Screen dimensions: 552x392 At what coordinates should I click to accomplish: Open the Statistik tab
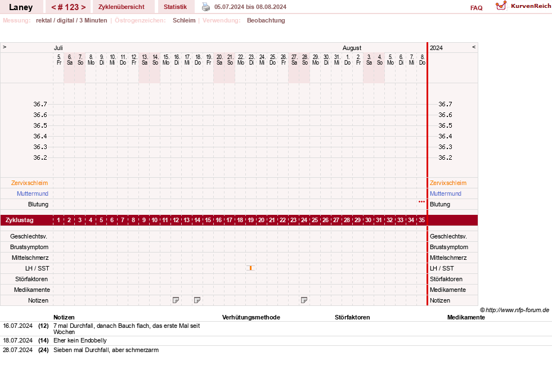[175, 7]
